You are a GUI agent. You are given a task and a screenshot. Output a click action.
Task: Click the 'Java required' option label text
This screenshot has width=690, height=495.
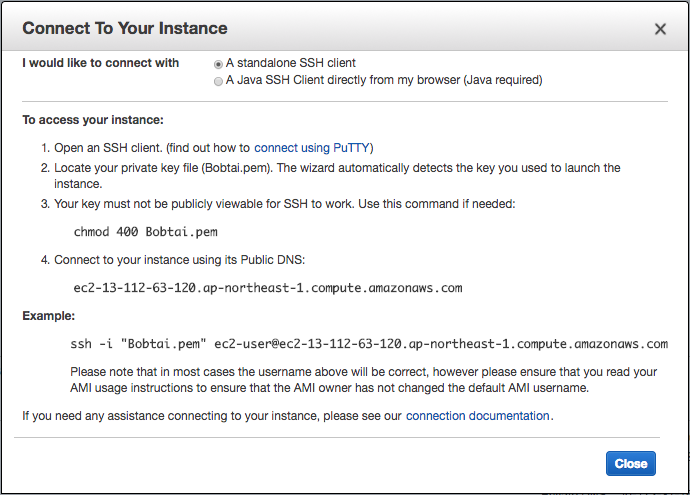(x=384, y=80)
